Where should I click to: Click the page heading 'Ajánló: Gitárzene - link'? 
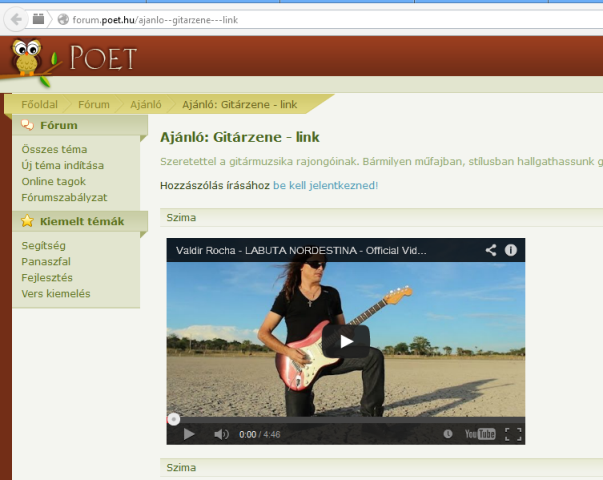240,137
